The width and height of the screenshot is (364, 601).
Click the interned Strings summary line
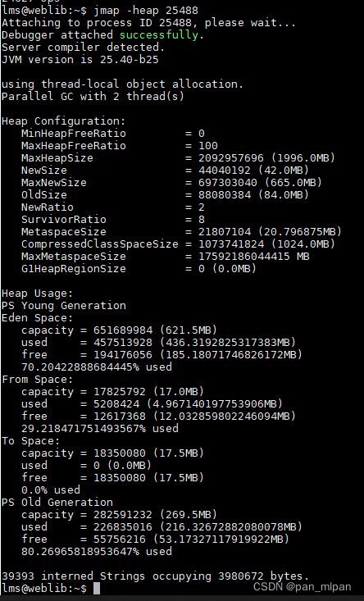pyautogui.click(x=155, y=576)
